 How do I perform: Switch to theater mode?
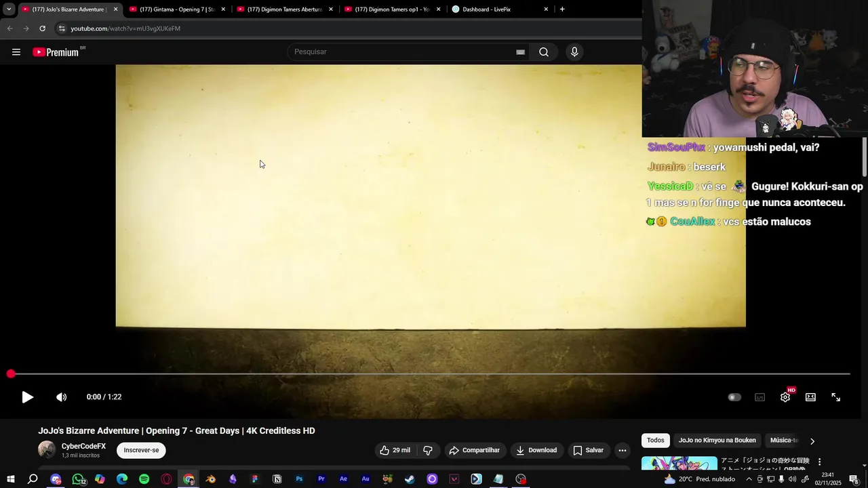[x=810, y=397]
